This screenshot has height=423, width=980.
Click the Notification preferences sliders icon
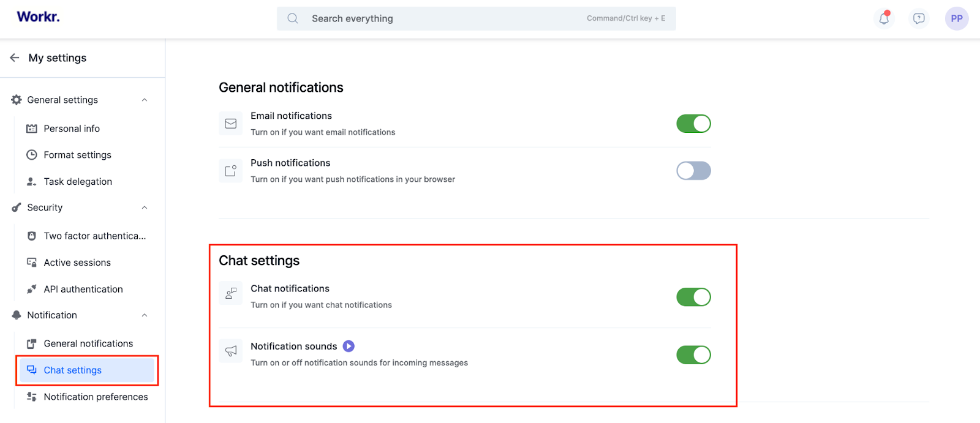(32, 397)
